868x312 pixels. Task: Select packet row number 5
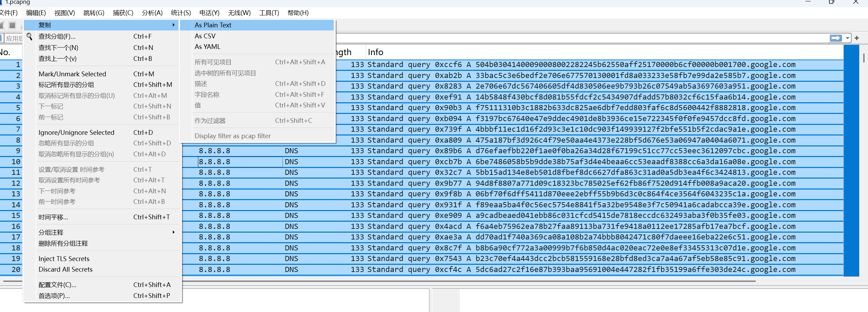pos(422,108)
